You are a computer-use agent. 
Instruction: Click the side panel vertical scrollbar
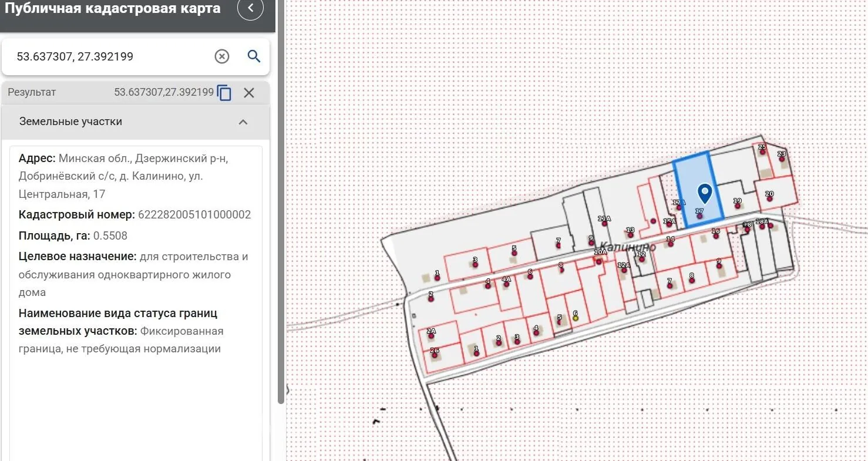pos(281,203)
